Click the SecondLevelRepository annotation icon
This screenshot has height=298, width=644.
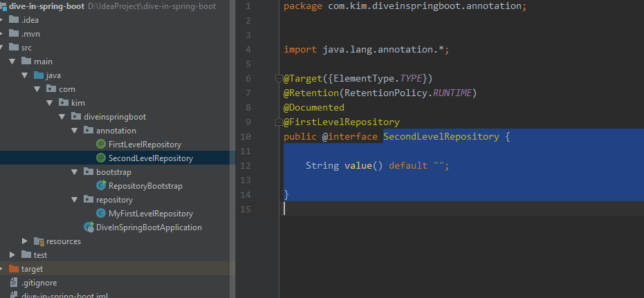101,158
